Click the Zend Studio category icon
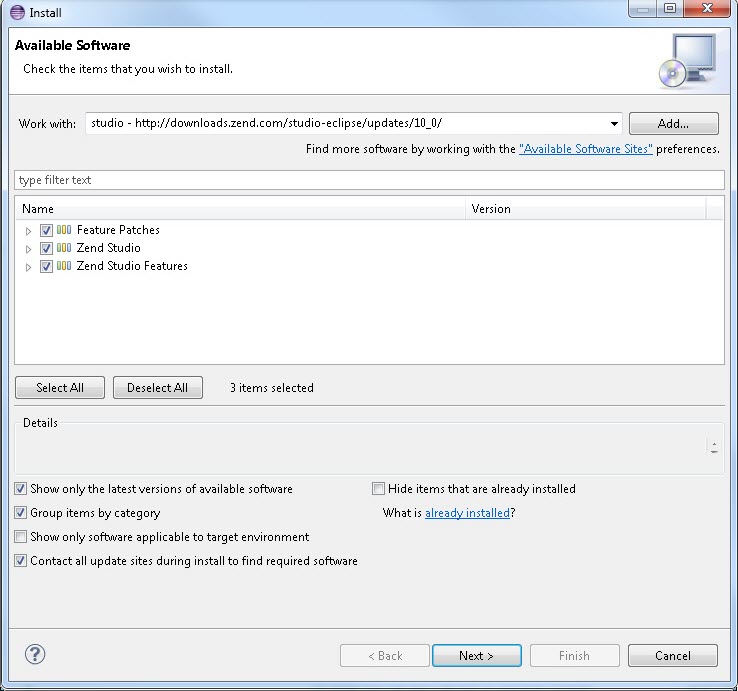The width and height of the screenshot is (738, 691). 64,248
